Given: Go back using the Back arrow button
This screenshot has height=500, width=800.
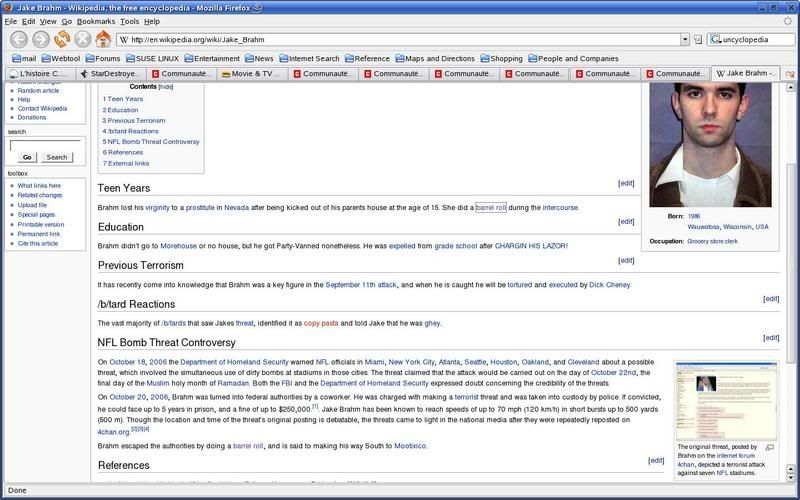Looking at the screenshot, I should (19, 39).
